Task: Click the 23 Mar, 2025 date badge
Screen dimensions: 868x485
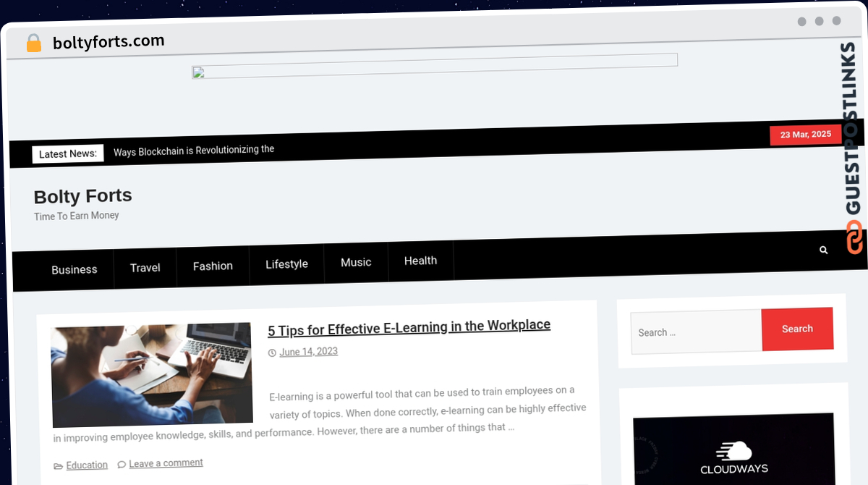Action: pyautogui.click(x=806, y=135)
